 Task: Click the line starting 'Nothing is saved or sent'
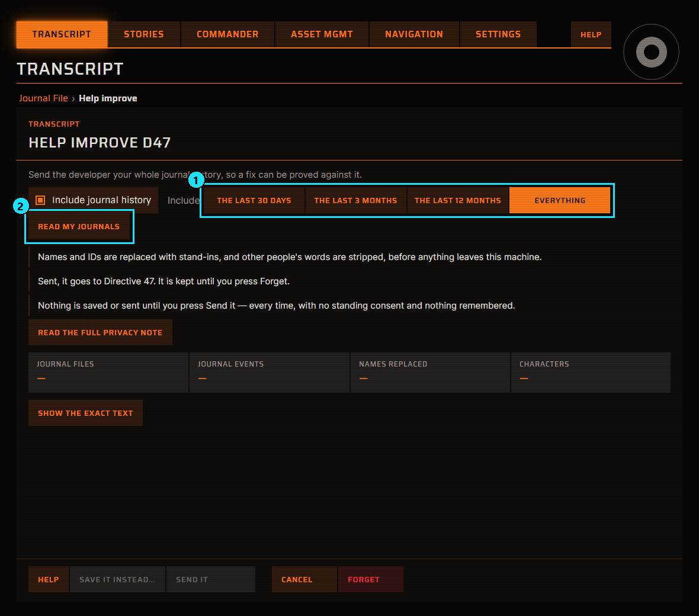[x=277, y=306]
